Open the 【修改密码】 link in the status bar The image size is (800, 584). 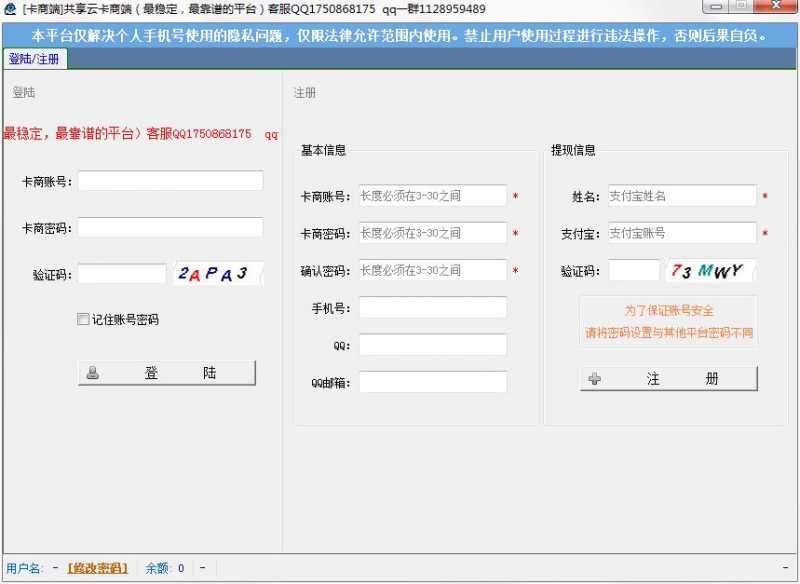[97, 568]
